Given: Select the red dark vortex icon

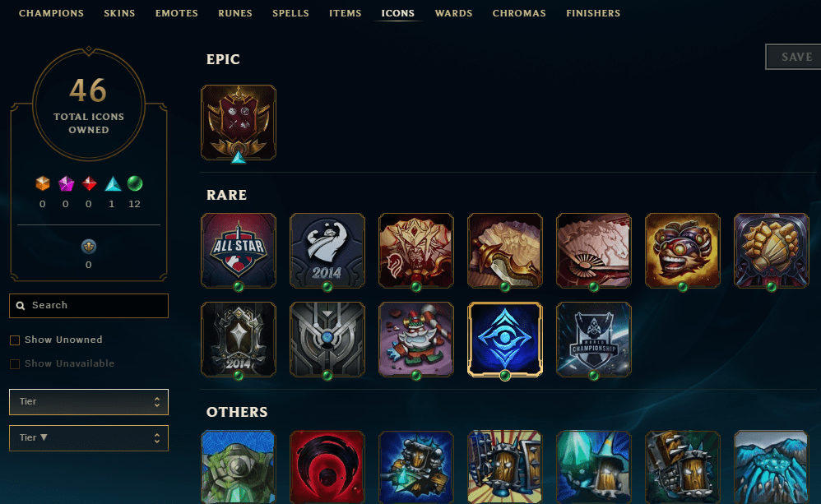Looking at the screenshot, I should tap(327, 467).
